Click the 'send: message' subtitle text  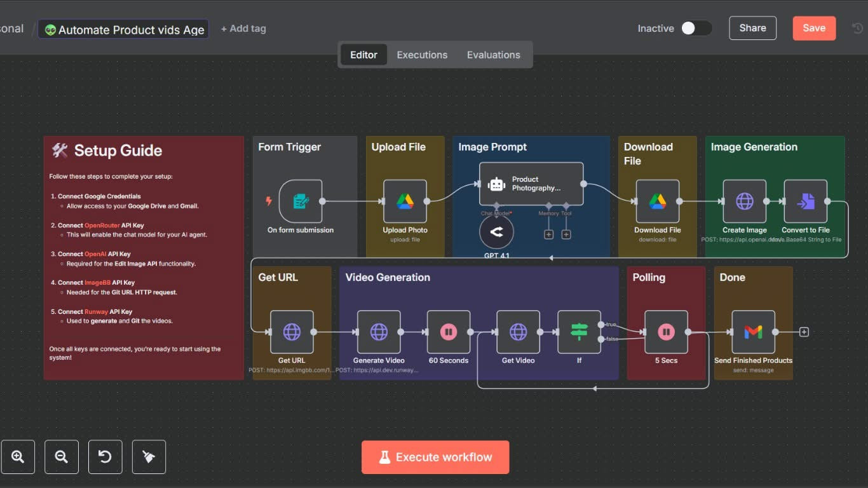coord(753,370)
